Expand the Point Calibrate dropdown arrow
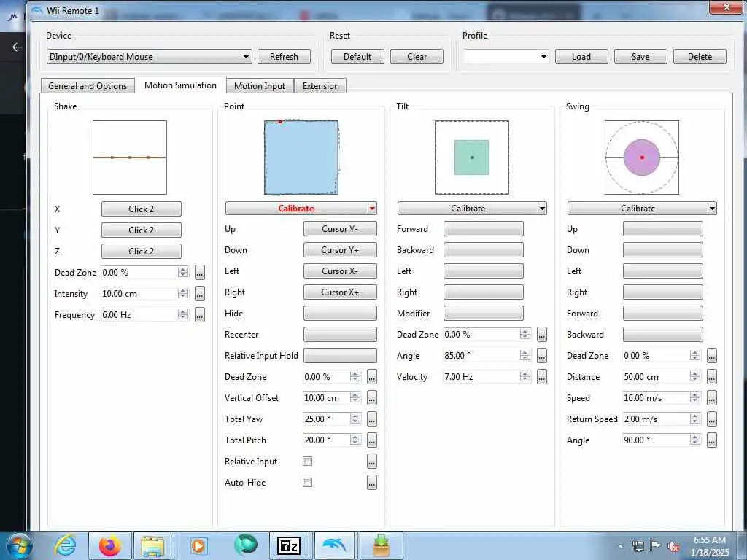The image size is (747, 560). pos(372,208)
